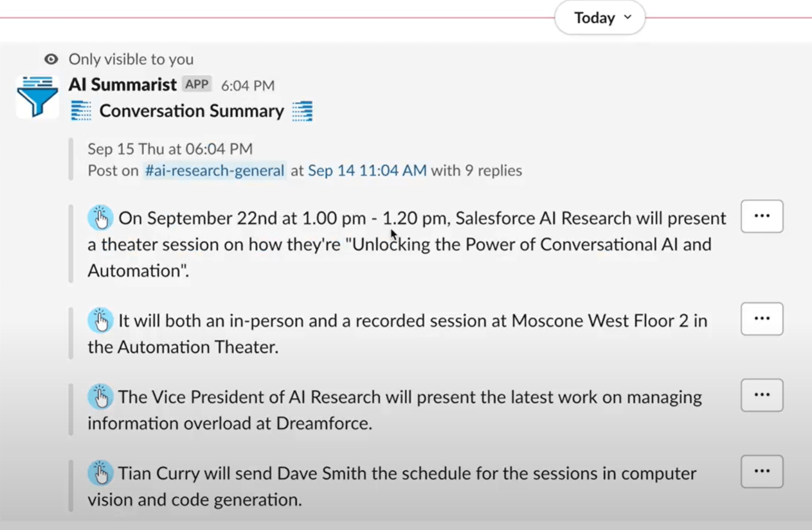
Task: Open the #ai-research-general channel link
Action: point(214,170)
